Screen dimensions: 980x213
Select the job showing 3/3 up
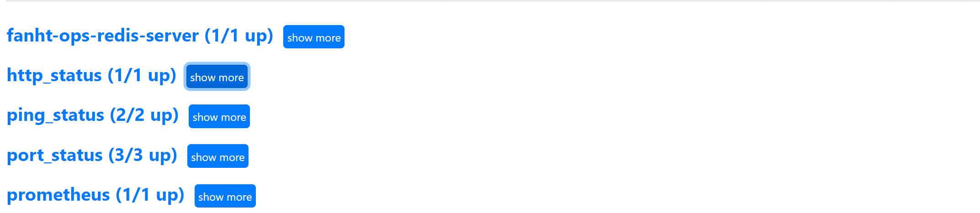[x=92, y=155]
